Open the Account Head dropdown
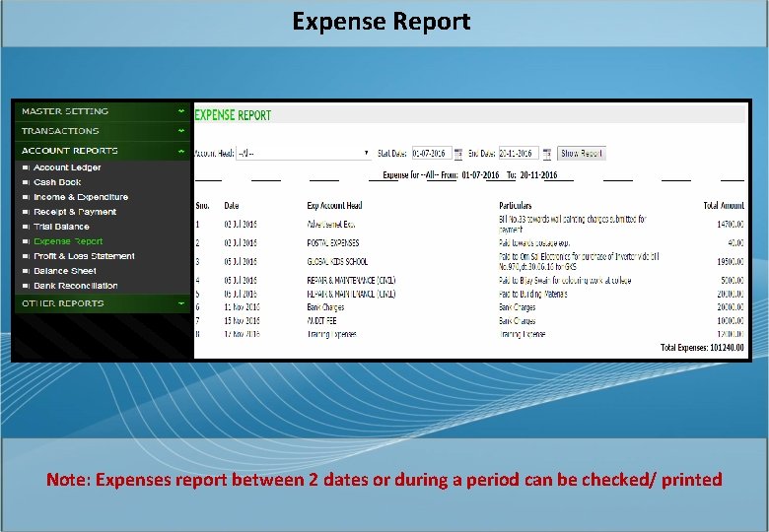This screenshot has width=769, height=532. point(303,154)
